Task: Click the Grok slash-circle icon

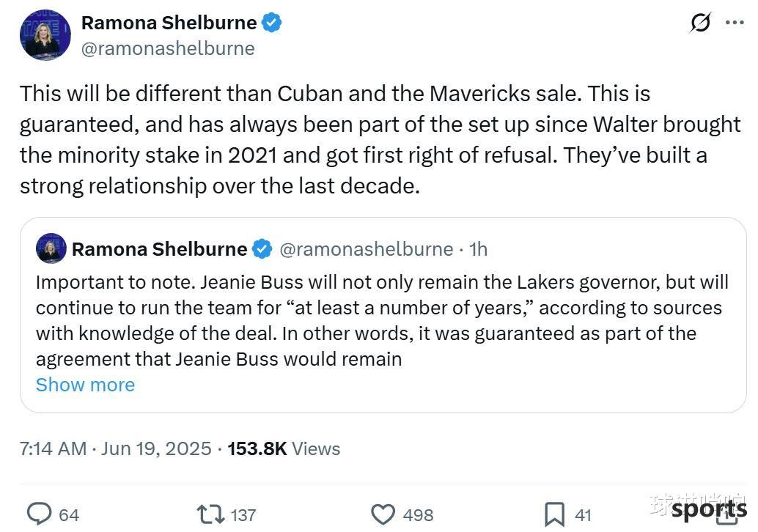Action: tap(701, 22)
